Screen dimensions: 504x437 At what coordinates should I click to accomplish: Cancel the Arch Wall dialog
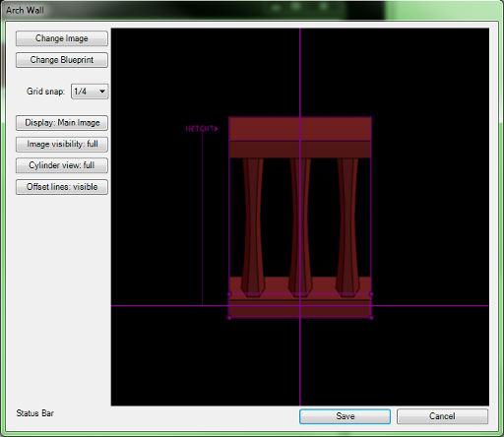pyautogui.click(x=442, y=416)
